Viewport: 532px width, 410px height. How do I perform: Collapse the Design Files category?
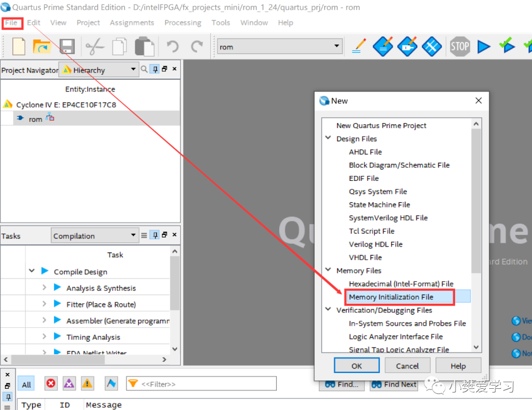tap(328, 138)
